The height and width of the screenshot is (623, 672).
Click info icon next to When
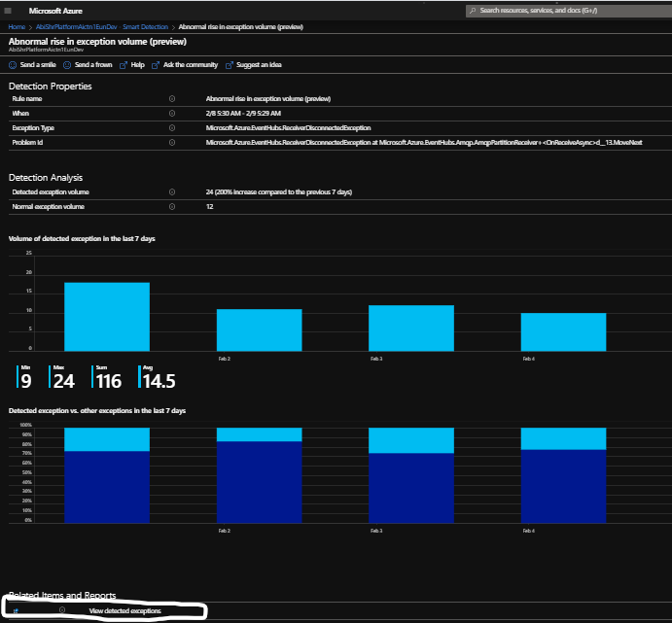click(x=172, y=114)
